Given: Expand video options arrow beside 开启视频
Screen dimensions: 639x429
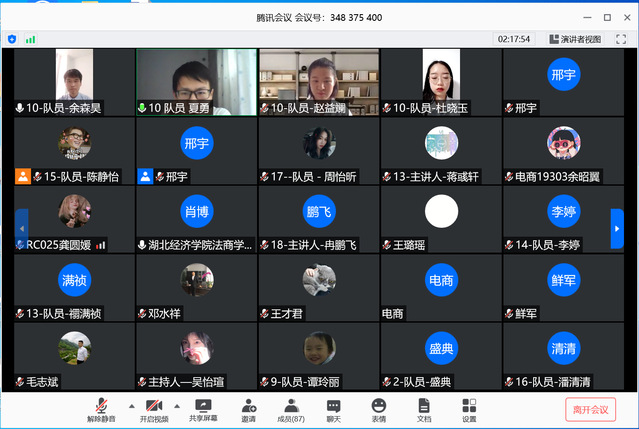Looking at the screenshot, I should pyautogui.click(x=176, y=405).
